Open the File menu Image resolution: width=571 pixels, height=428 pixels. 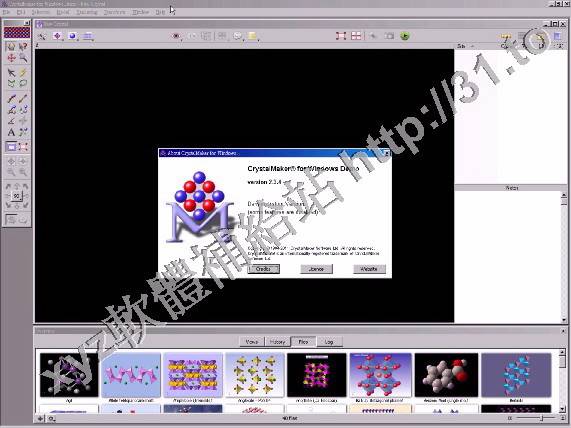(x=6, y=12)
